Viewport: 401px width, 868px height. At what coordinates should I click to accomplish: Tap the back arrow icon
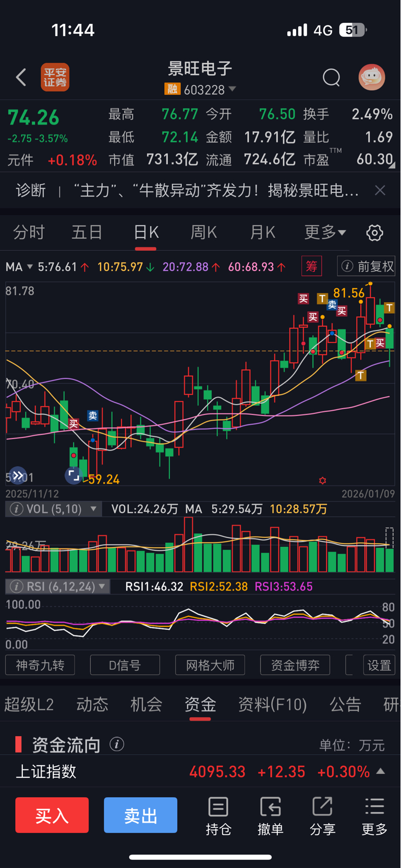point(21,77)
